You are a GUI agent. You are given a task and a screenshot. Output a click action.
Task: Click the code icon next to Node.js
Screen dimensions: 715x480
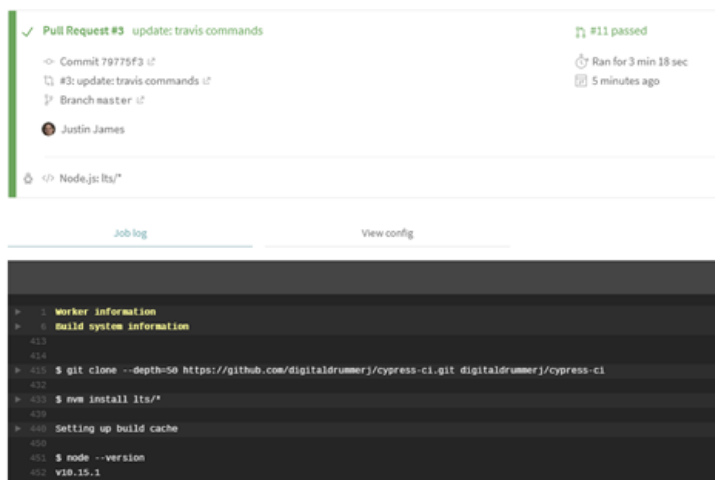pos(46,179)
